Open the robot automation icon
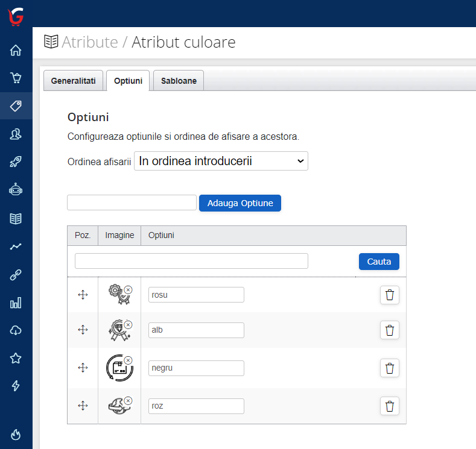 (x=16, y=190)
